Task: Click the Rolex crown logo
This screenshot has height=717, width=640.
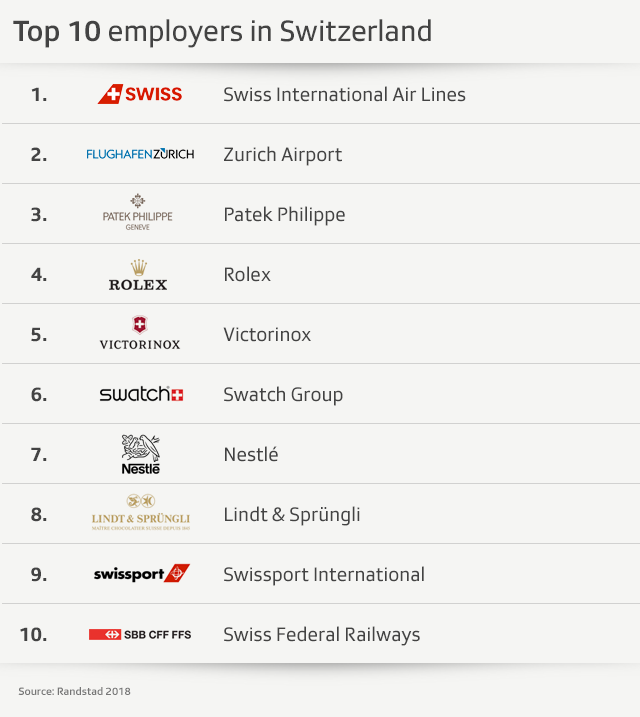Action: click(x=138, y=274)
